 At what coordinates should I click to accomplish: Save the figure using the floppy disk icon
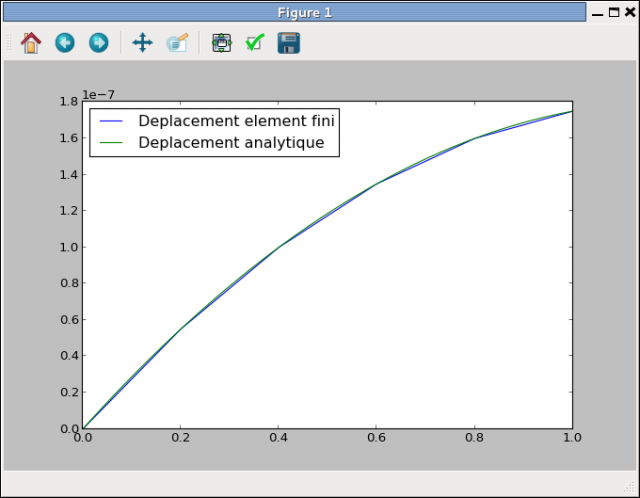tap(289, 43)
